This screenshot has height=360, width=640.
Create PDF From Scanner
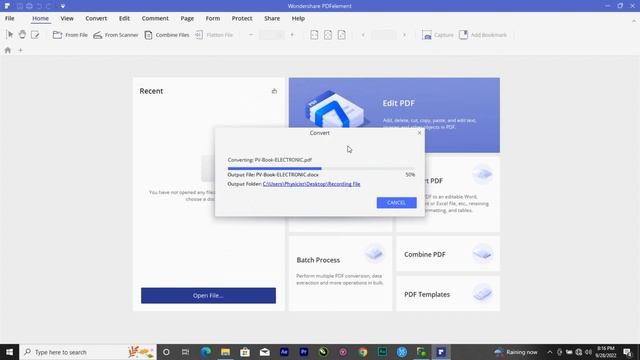tap(116, 35)
